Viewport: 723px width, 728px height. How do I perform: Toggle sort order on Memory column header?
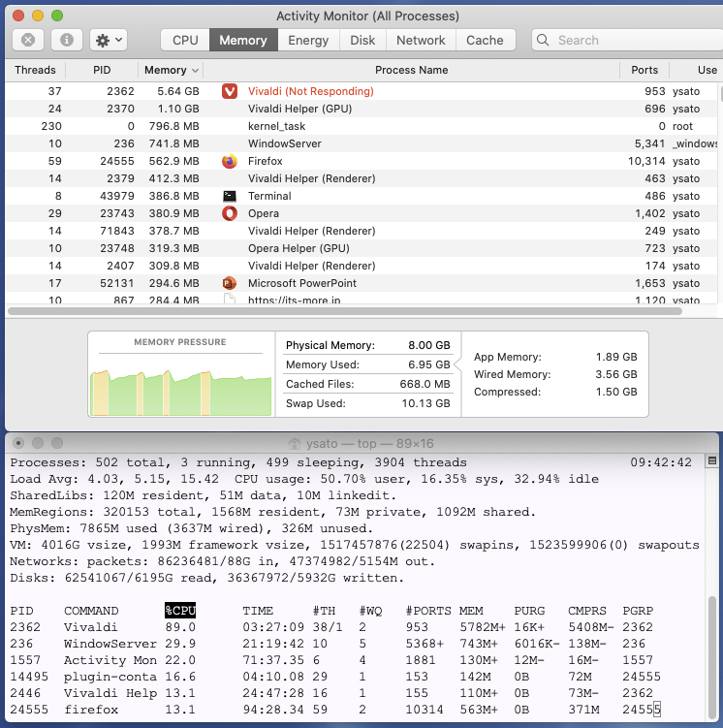pos(171,70)
